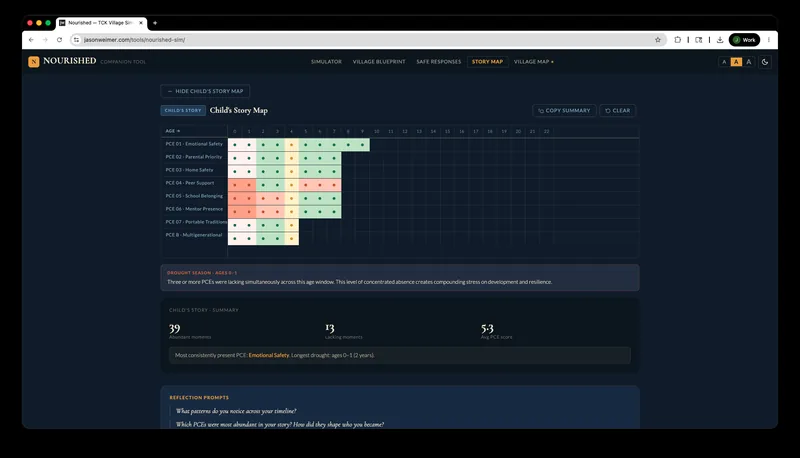The width and height of the screenshot is (800, 458).
Task: Toggle PCE 02 Parental Priority cell at age 2
Action: [x=263, y=158]
